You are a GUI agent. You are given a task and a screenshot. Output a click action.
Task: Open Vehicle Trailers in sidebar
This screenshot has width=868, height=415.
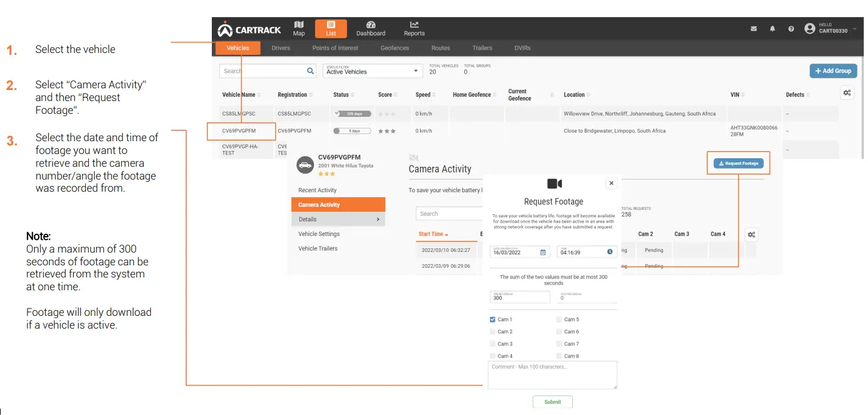click(x=318, y=248)
